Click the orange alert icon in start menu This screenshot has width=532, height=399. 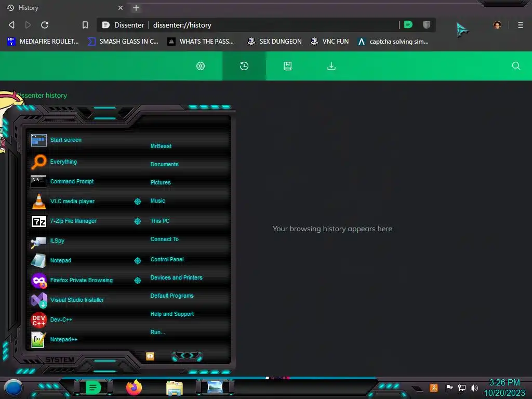coord(150,356)
